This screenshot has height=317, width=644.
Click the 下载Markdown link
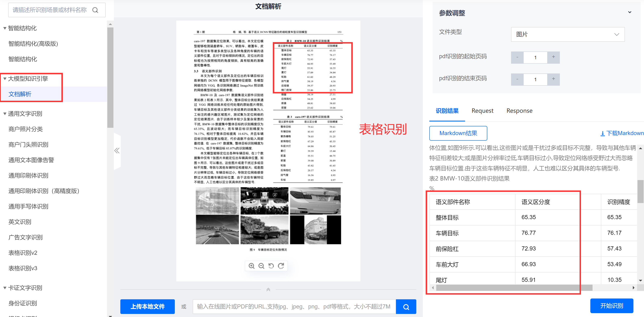[622, 133]
